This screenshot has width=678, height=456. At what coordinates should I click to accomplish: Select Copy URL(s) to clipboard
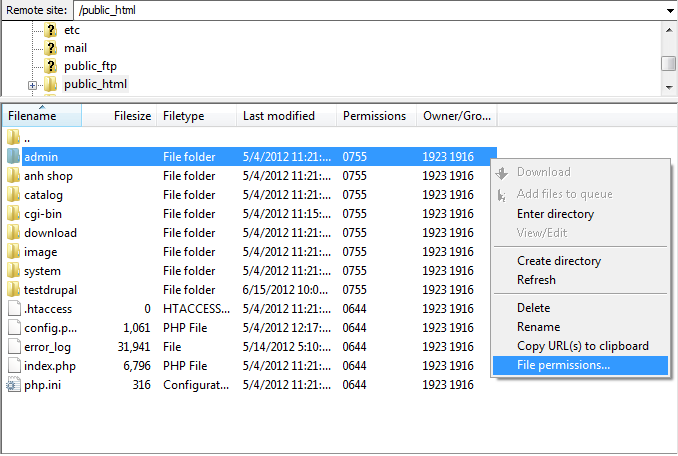[x=582, y=346]
